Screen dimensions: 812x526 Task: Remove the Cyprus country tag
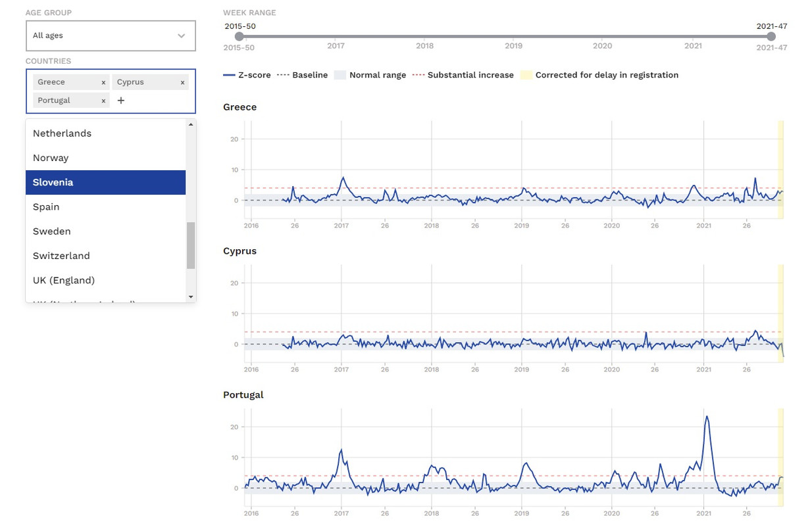pos(182,82)
